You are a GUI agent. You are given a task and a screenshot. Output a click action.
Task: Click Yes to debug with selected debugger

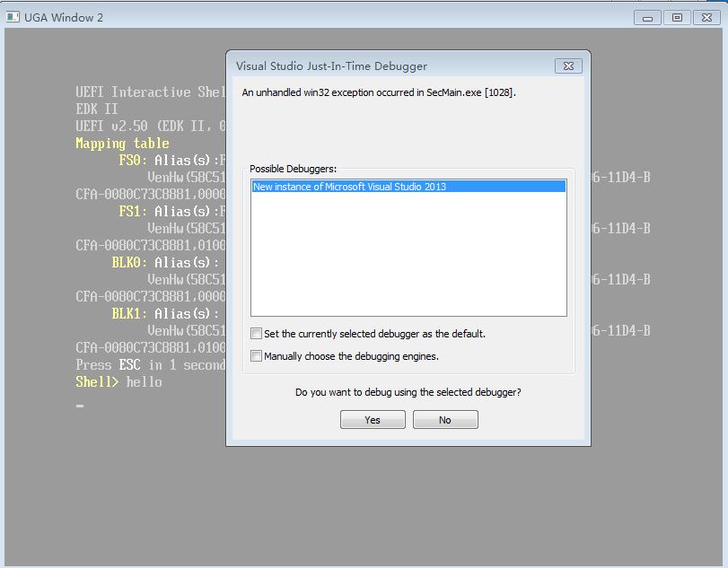pos(373,420)
